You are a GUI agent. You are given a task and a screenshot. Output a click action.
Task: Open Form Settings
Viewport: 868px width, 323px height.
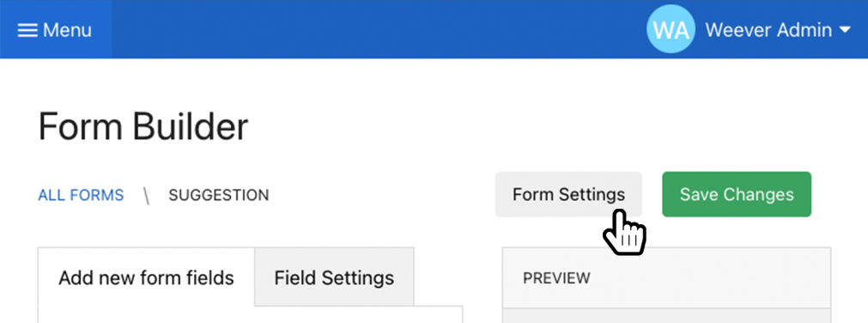coord(568,194)
